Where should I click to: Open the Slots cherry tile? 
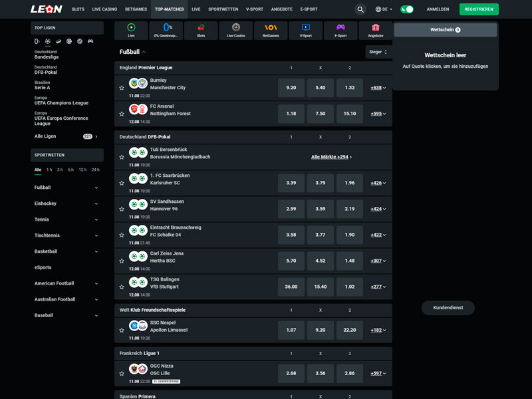(201, 30)
